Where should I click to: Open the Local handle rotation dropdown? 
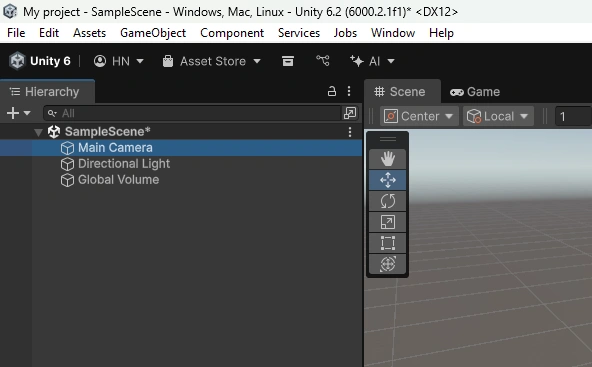[x=498, y=116]
